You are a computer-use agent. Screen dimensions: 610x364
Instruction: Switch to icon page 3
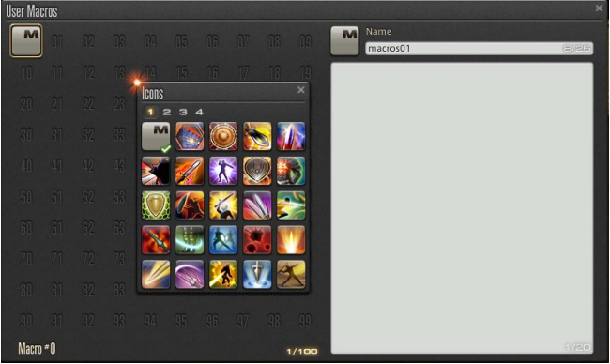pos(183,112)
